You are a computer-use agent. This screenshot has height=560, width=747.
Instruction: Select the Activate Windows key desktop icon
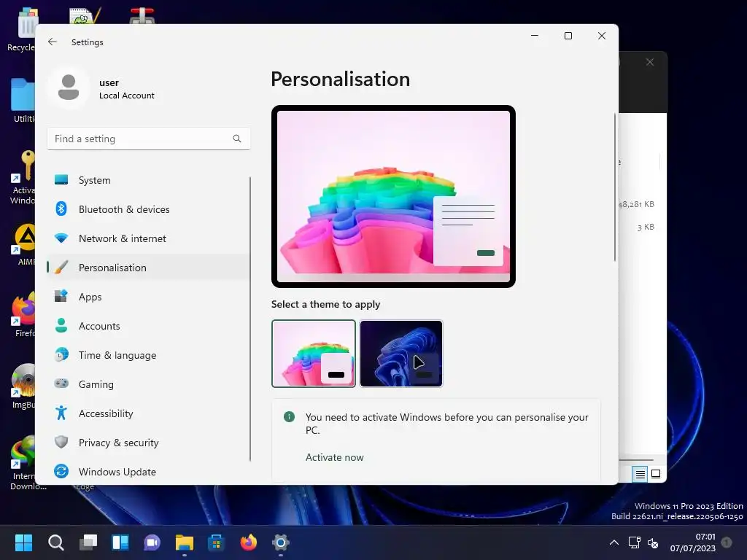23,176
